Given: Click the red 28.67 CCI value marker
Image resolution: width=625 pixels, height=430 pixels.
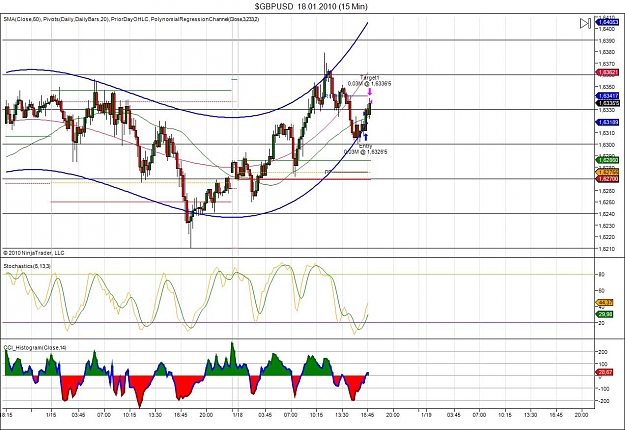Looking at the screenshot, I should tap(605, 372).
